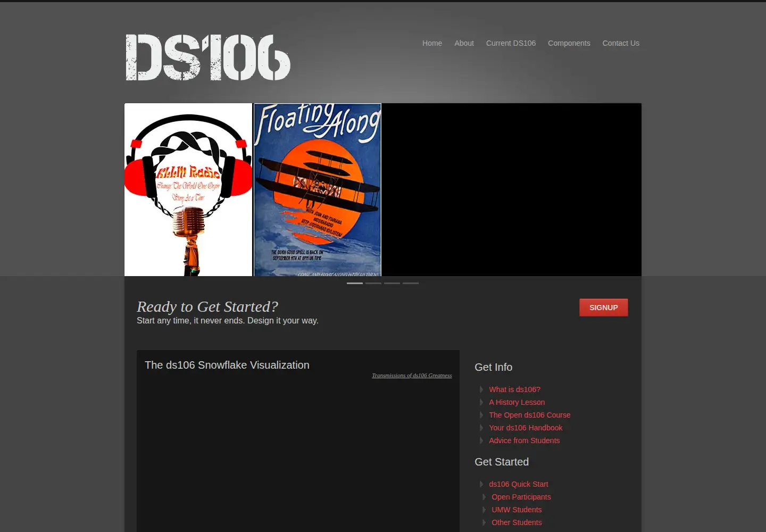Select the fourth slider indicator bar
766x532 pixels.
411,283
